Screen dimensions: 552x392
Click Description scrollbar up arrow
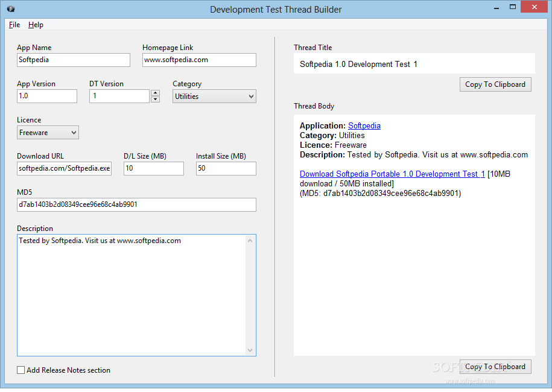coord(250,241)
